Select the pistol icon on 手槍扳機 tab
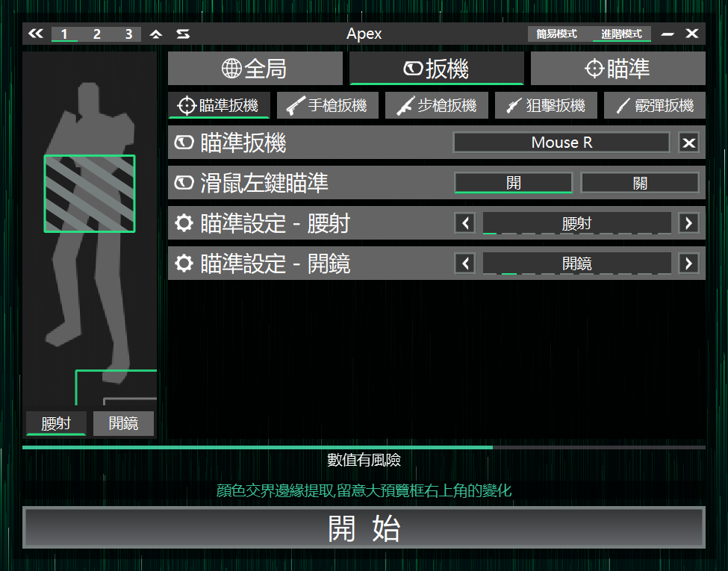This screenshot has width=728, height=571. [x=297, y=105]
